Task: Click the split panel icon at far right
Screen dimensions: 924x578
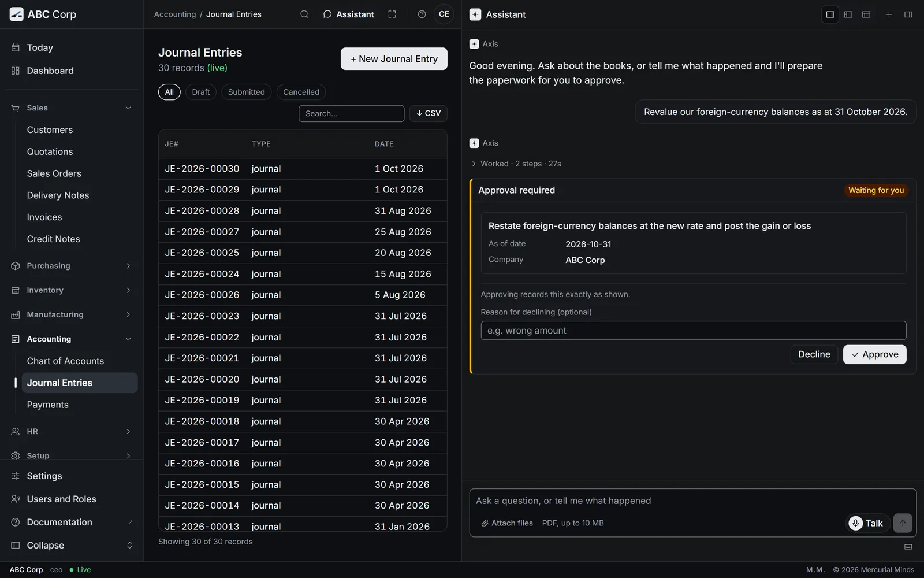Action: pos(908,14)
